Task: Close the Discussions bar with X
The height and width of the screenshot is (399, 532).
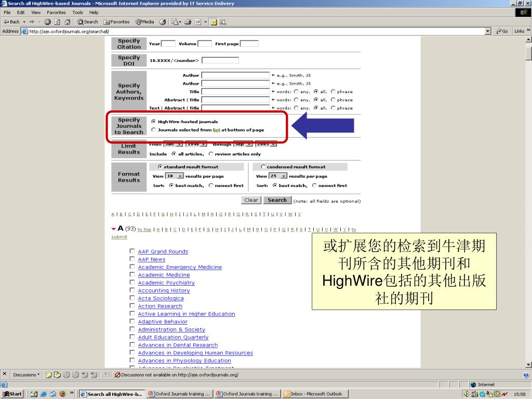Action: coord(4,374)
